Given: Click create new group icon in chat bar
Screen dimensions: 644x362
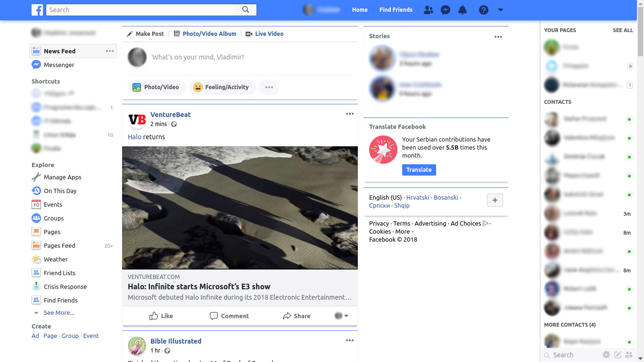Looking at the screenshot, I should [x=629, y=355].
